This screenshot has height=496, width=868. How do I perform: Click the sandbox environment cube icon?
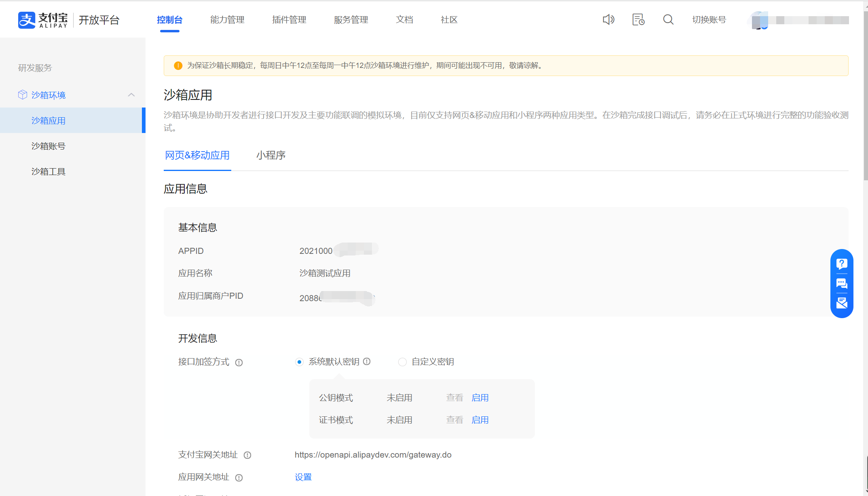(23, 95)
